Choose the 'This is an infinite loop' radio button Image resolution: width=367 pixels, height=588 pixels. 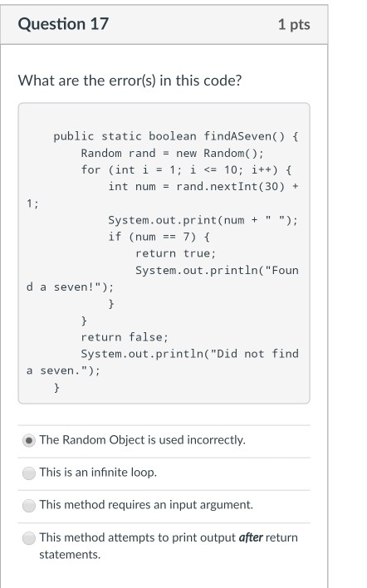point(29,473)
